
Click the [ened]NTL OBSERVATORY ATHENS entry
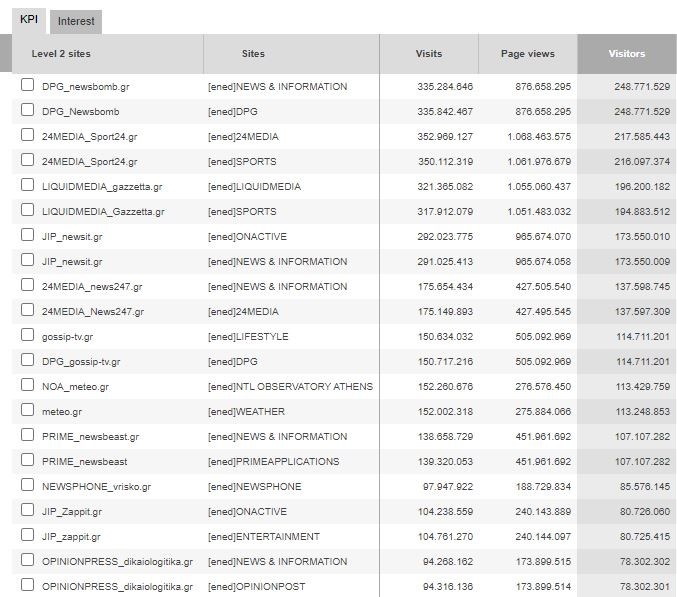[x=290, y=387]
